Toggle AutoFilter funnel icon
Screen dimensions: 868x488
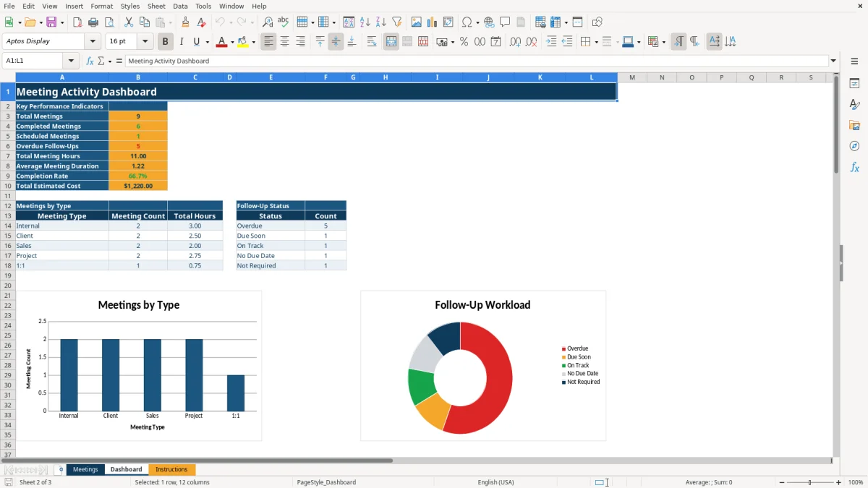point(396,22)
